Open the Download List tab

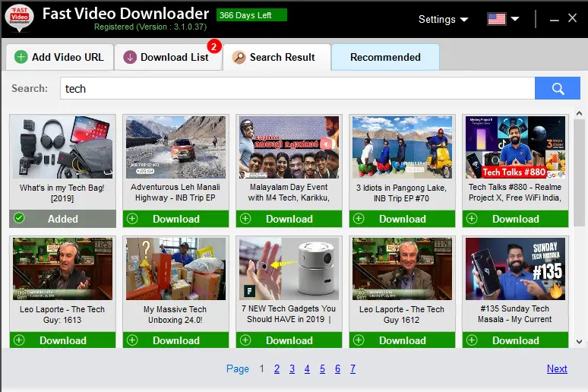pos(168,58)
